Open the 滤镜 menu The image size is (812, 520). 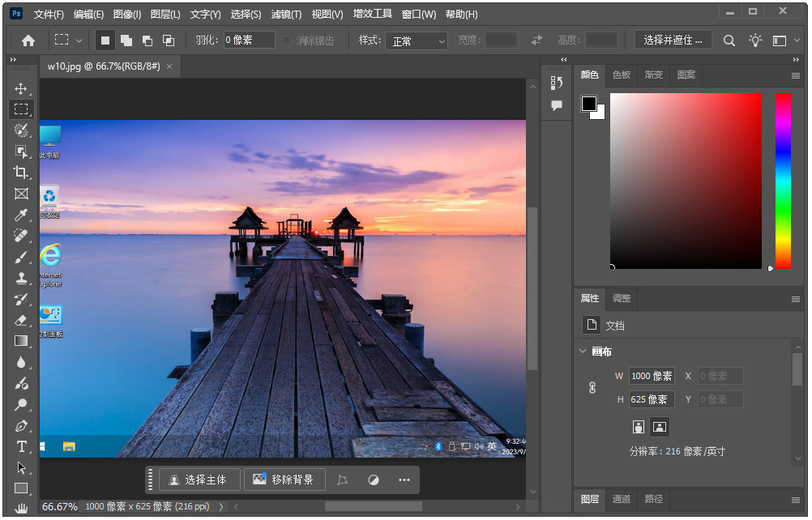tap(288, 14)
